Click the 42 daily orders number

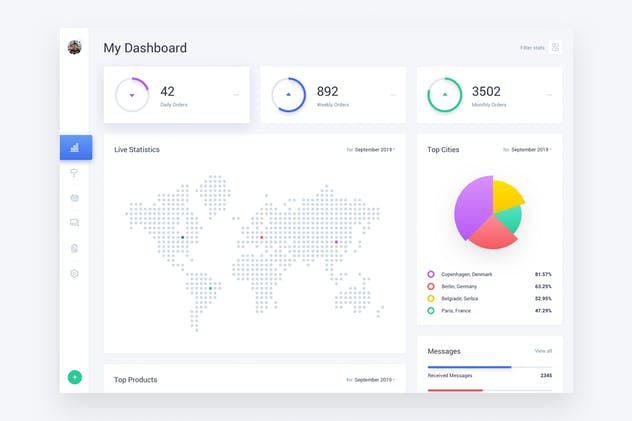tap(167, 91)
